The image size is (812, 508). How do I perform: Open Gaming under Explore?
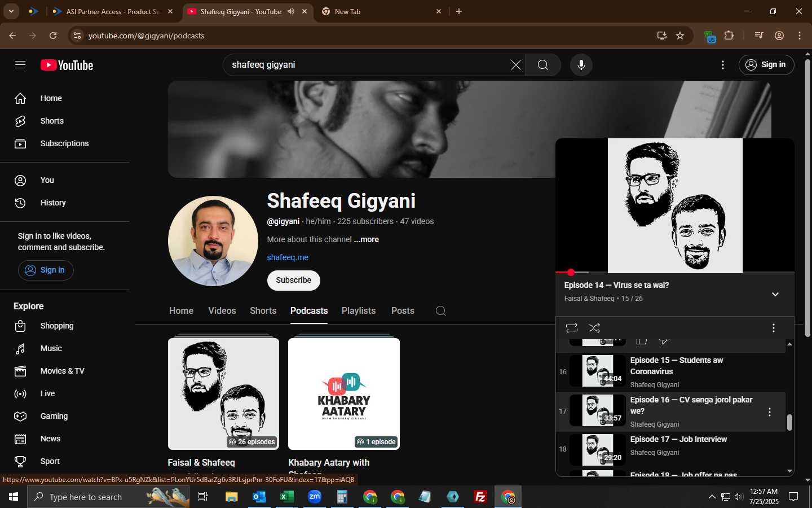coord(65,416)
